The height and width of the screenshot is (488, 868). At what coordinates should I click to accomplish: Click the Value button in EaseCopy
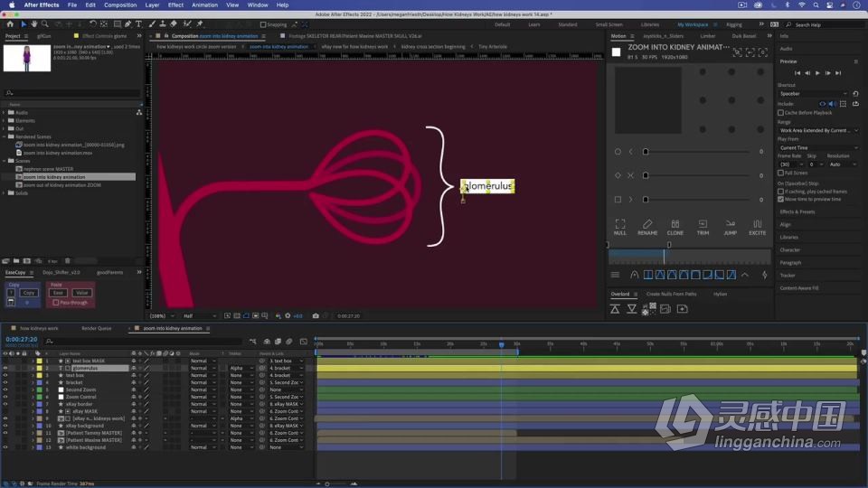click(82, 293)
